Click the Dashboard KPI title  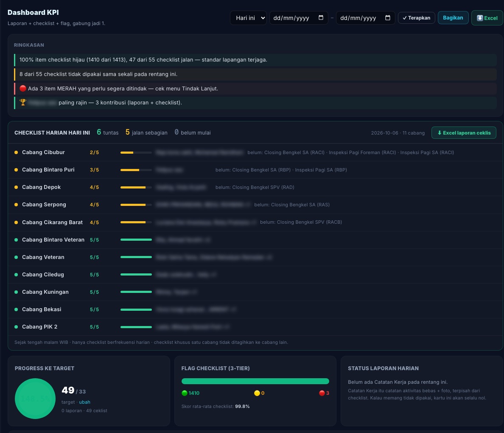pyautogui.click(x=33, y=13)
